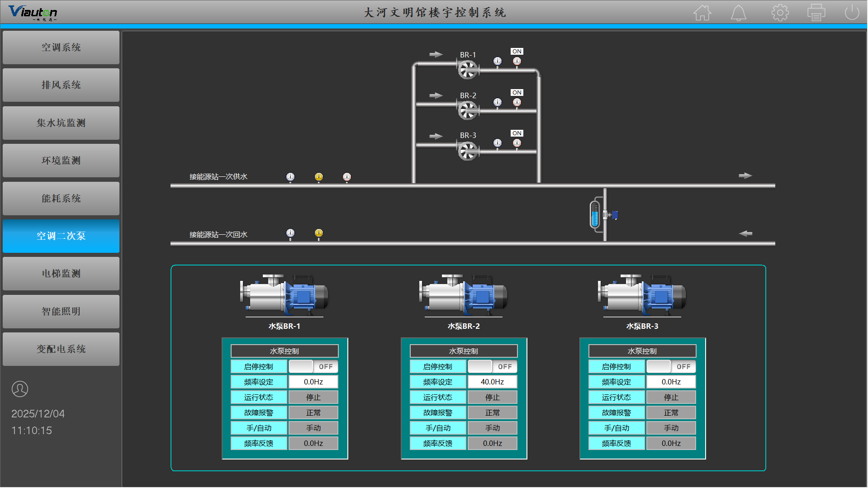This screenshot has width=868, height=488.
Task: Open 变配电系统 in the sidebar
Action: tap(61, 349)
